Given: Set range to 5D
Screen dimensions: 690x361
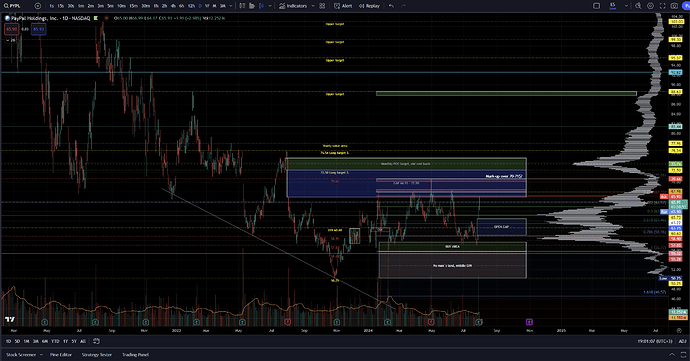Looking at the screenshot, I should point(17,341).
